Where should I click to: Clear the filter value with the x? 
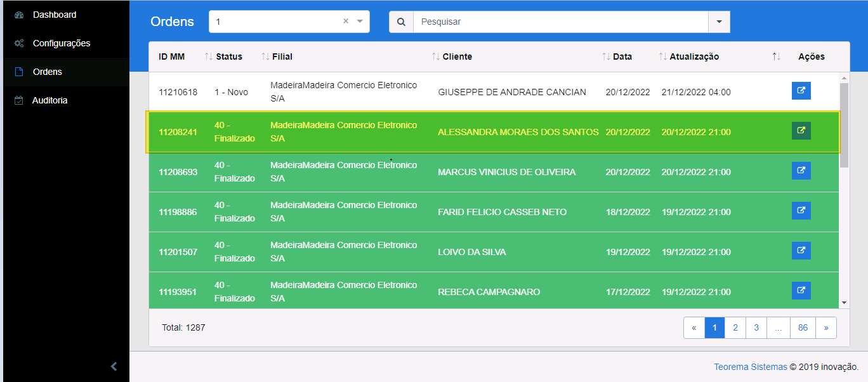346,21
